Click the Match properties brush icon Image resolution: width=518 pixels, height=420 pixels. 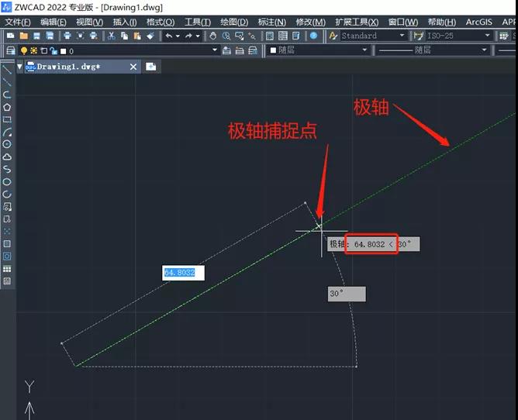tap(150, 36)
